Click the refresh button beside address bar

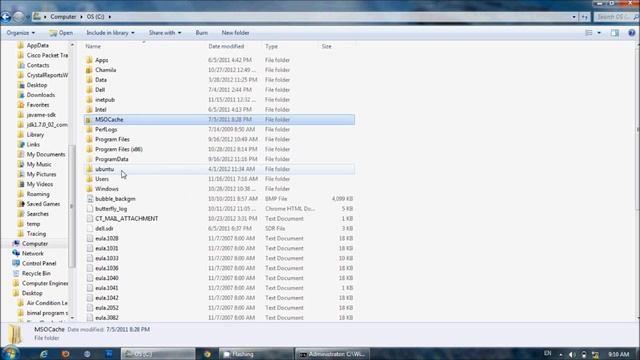pos(585,17)
